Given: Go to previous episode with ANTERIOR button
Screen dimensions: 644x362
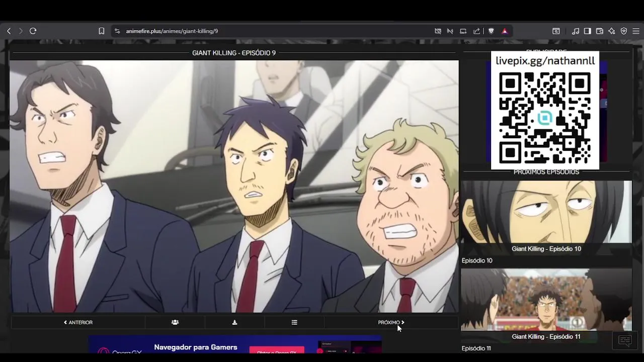Looking at the screenshot, I should tap(78, 322).
